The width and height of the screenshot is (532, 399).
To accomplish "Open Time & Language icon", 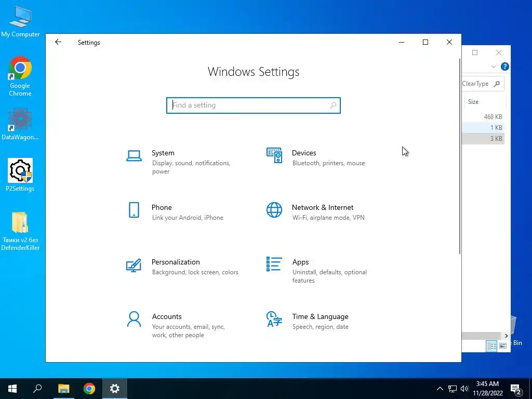I will pos(274,319).
